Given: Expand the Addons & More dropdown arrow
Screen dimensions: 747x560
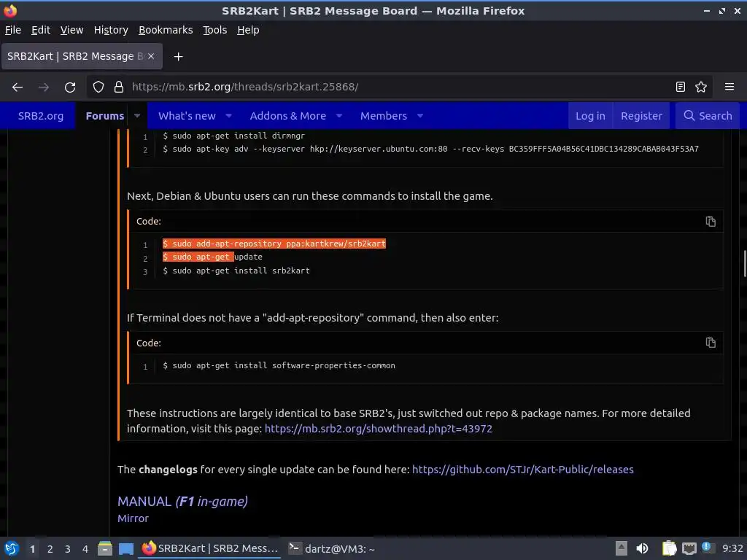Looking at the screenshot, I should [339, 116].
